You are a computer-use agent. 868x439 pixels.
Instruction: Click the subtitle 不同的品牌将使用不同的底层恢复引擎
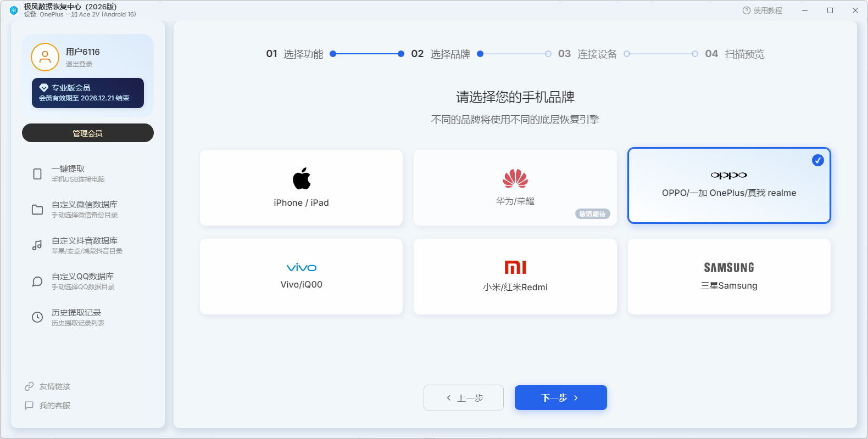[x=515, y=120]
